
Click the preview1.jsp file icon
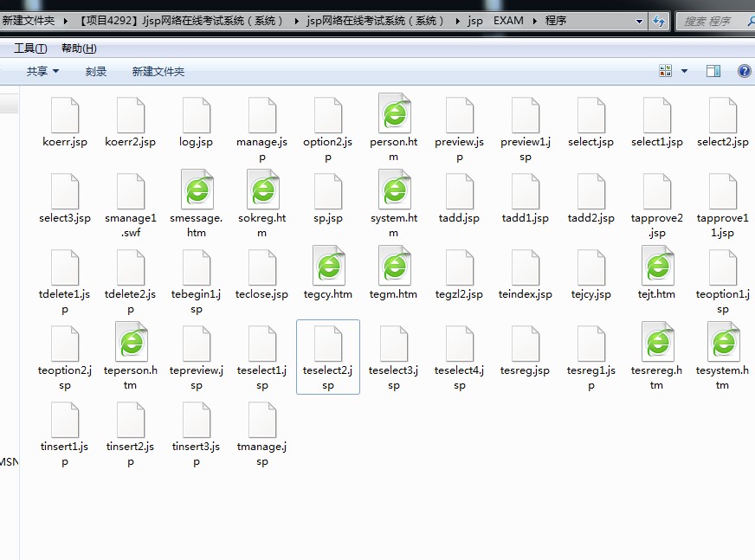click(x=526, y=115)
